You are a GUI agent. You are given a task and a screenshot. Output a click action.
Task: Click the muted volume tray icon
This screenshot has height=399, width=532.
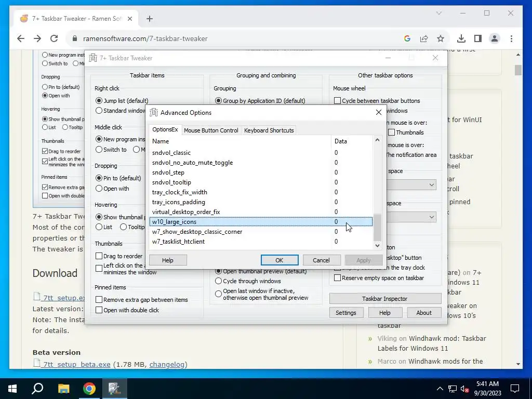click(465, 389)
